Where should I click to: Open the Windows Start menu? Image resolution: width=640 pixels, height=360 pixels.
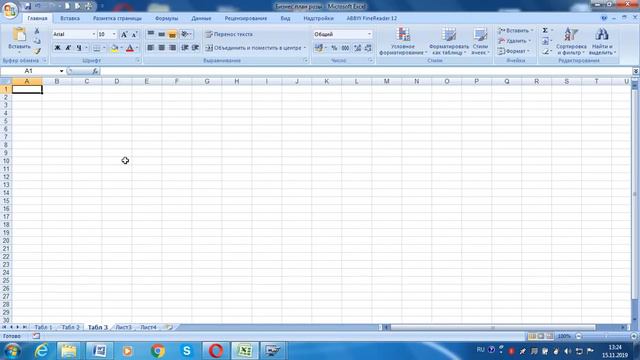tap(11, 351)
